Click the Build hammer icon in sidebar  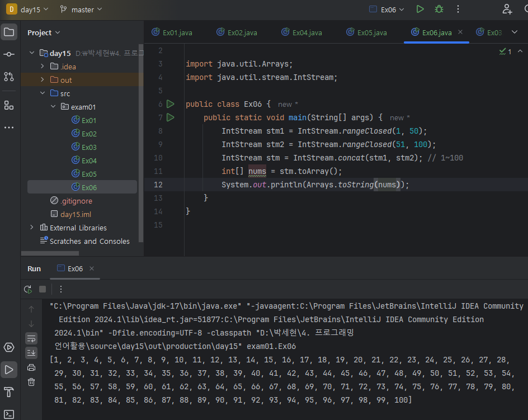click(x=9, y=391)
